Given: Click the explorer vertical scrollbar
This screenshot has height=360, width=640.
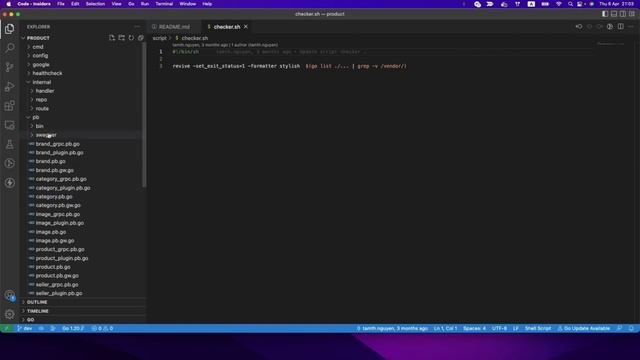Looking at the screenshot, I should 144,115.
